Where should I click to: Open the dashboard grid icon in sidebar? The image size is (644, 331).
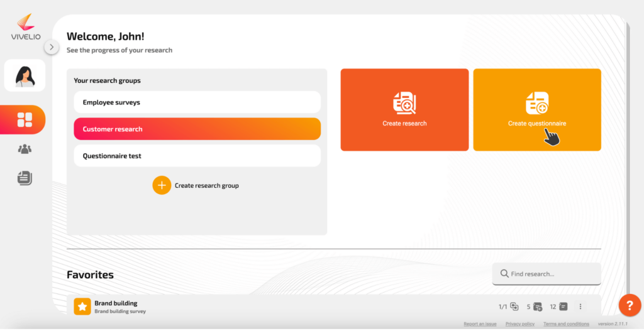point(25,120)
